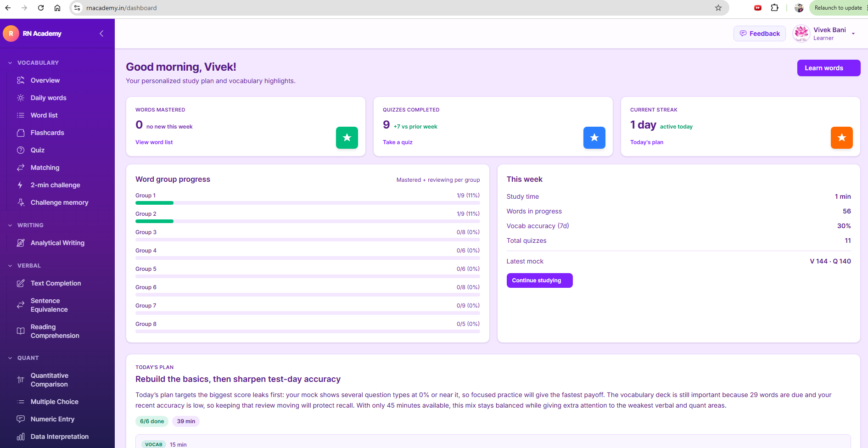Click the Latest mock score V 144 · Q 140
This screenshot has height=448, width=868.
[830, 261]
